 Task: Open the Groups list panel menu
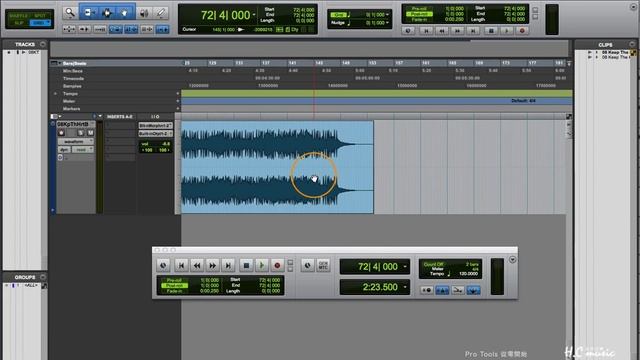pyautogui.click(x=43, y=277)
